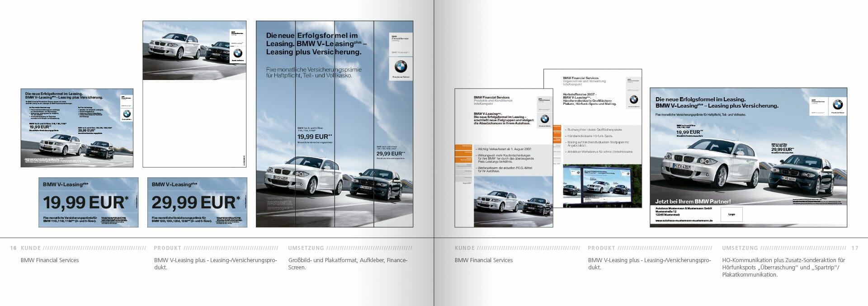Click the BMW badge on the blank white poster
This screenshot has height=306, width=868.
(237, 53)
